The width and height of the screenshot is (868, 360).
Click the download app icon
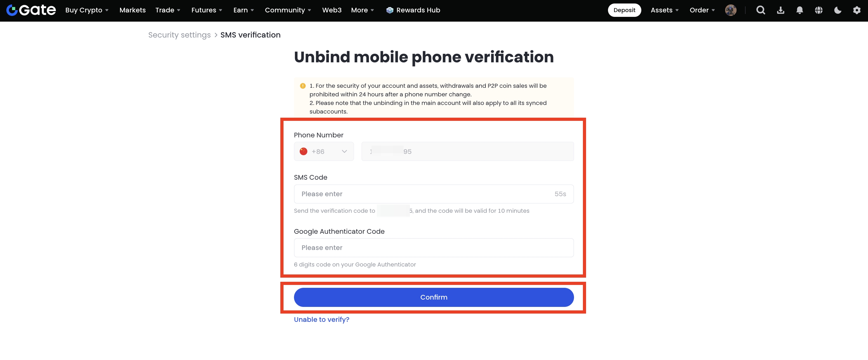tap(780, 10)
